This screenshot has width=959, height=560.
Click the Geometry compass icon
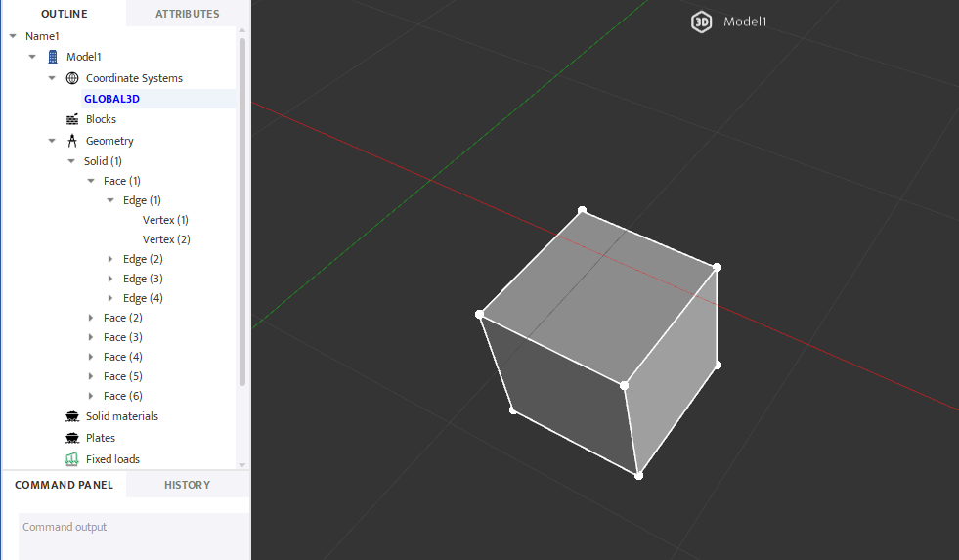click(x=72, y=141)
